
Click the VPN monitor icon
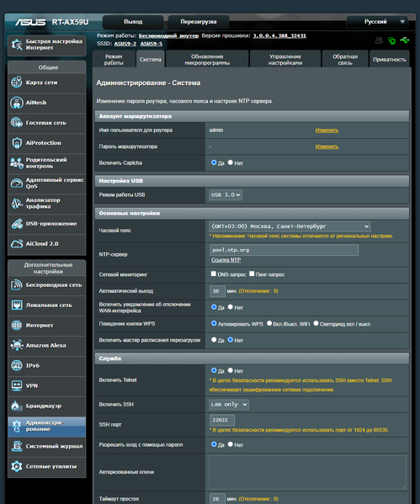(17, 385)
